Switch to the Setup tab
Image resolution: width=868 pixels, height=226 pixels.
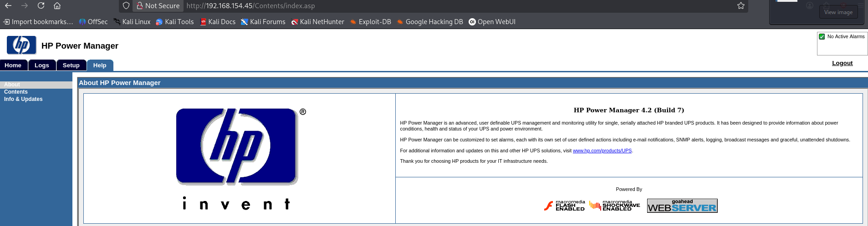click(71, 65)
